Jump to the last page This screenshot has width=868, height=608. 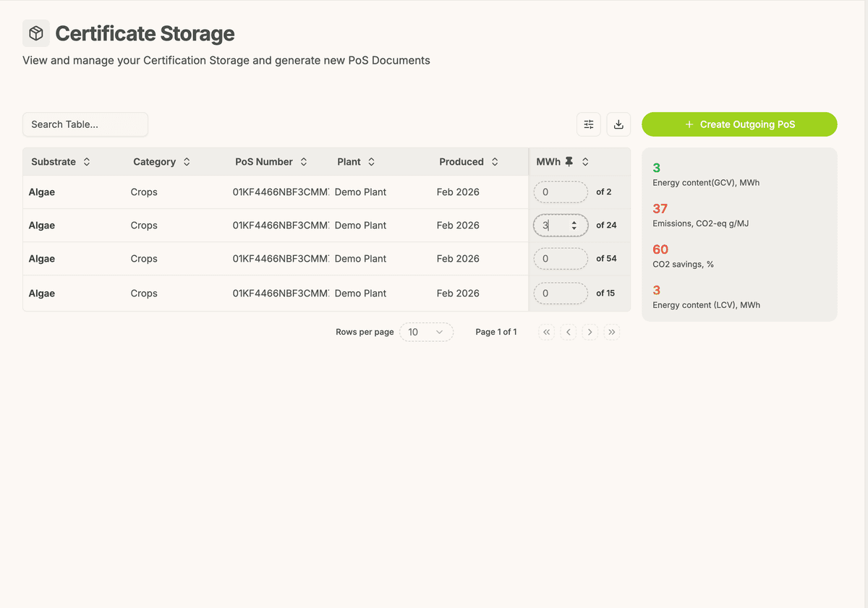[612, 332]
